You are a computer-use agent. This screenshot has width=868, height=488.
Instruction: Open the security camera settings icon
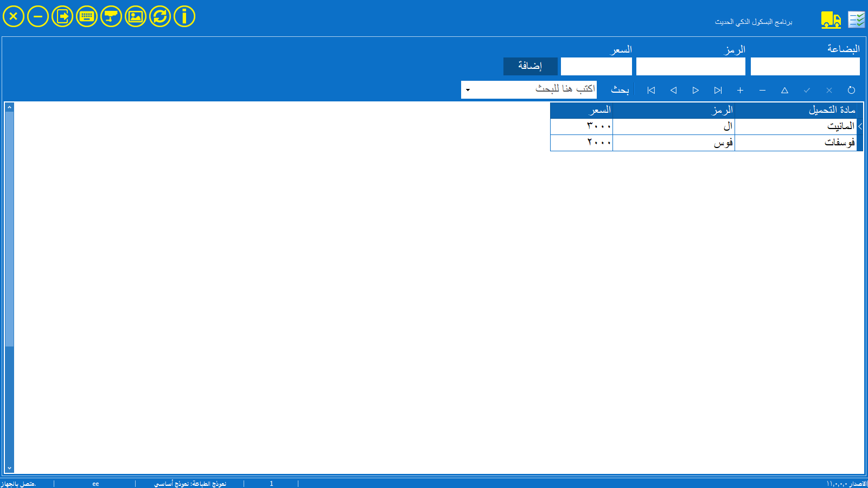pyautogui.click(x=111, y=16)
